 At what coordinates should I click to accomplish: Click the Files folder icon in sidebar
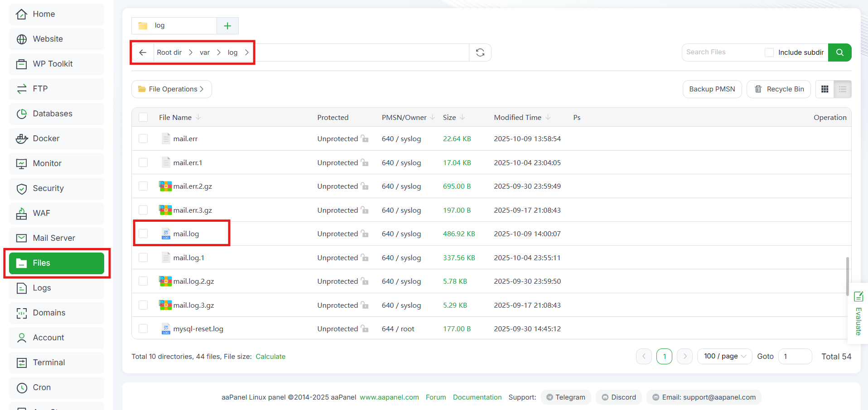point(21,263)
